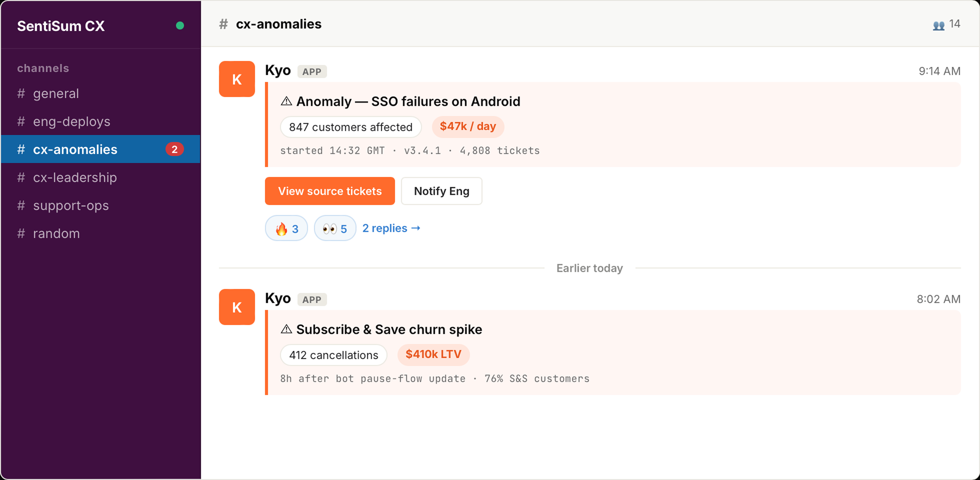
Task: Open the SentiSum CX workspace menu
Action: coord(61,26)
